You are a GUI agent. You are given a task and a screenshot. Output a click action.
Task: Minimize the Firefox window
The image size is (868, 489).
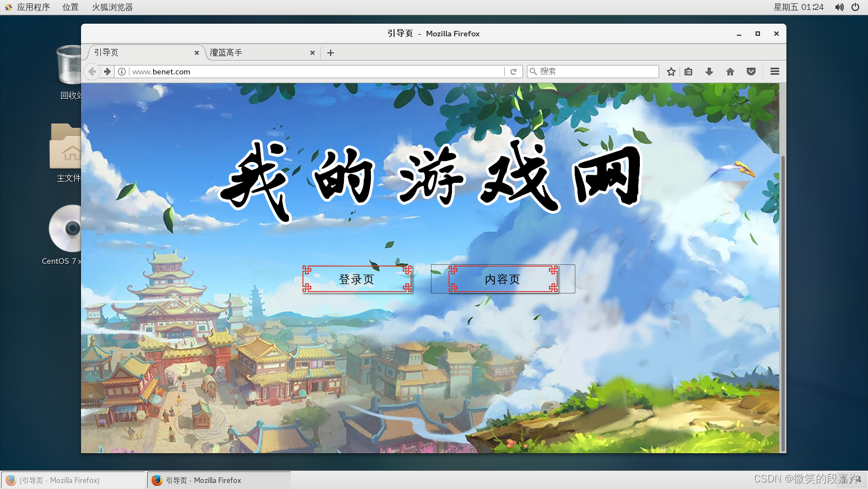tap(739, 34)
